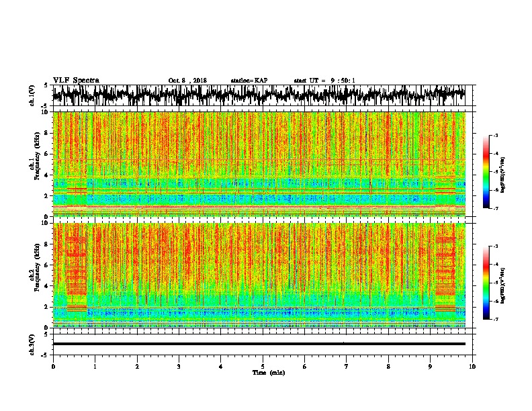Click the 'ch.1(V)' waveform axis label
The image size is (532, 411).
coord(32,95)
